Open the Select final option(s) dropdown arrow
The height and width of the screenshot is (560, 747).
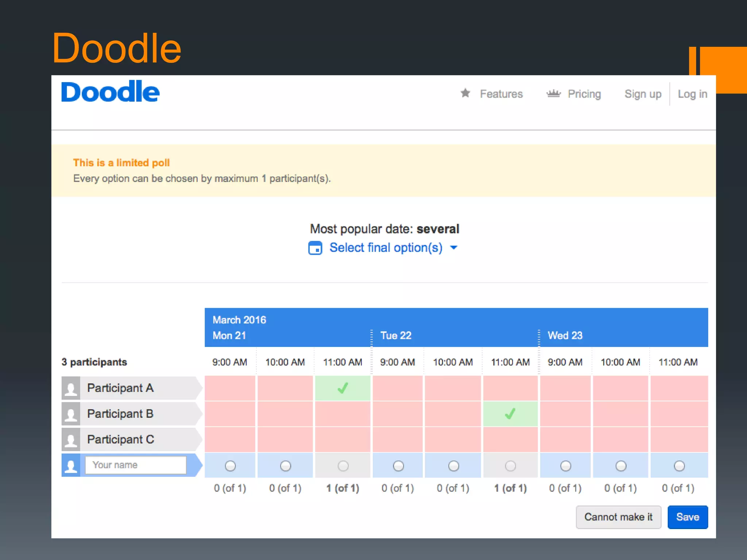(x=454, y=248)
